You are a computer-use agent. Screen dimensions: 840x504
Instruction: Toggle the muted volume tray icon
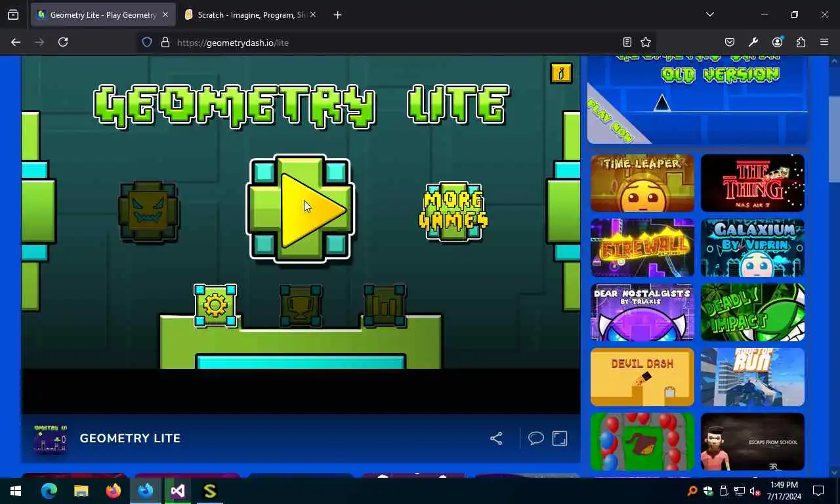tap(755, 491)
